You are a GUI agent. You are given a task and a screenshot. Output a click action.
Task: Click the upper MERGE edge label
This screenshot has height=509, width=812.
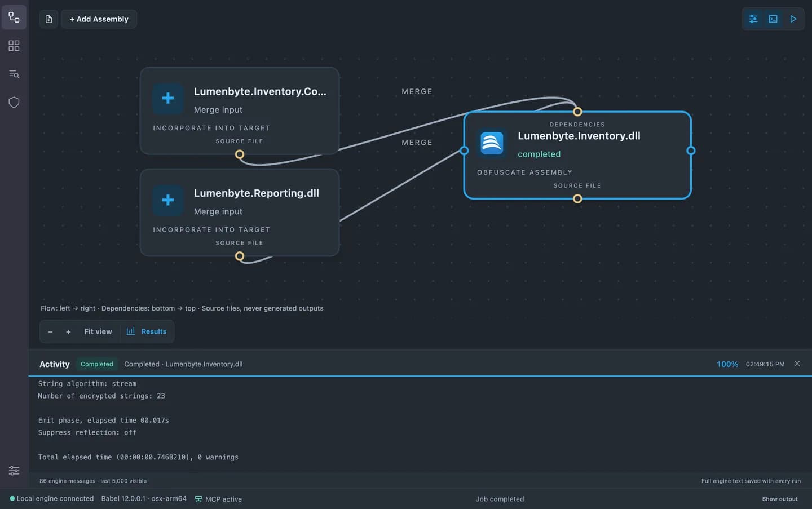tap(417, 91)
